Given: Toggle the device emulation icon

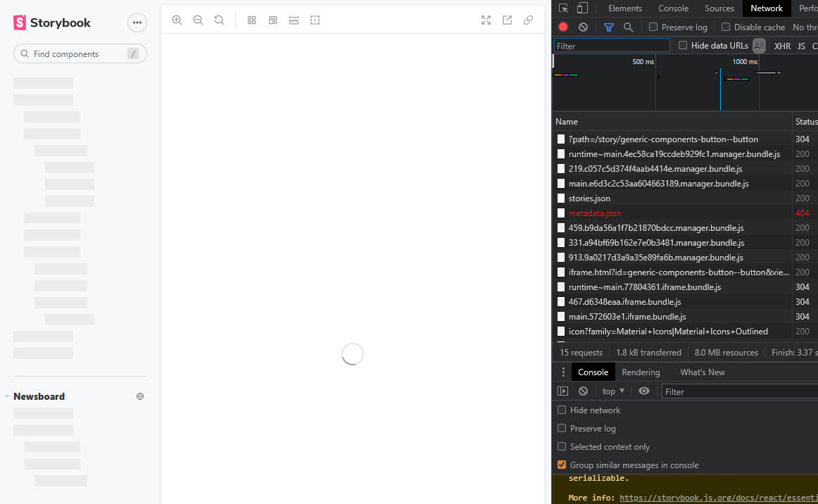Looking at the screenshot, I should coord(581,8).
